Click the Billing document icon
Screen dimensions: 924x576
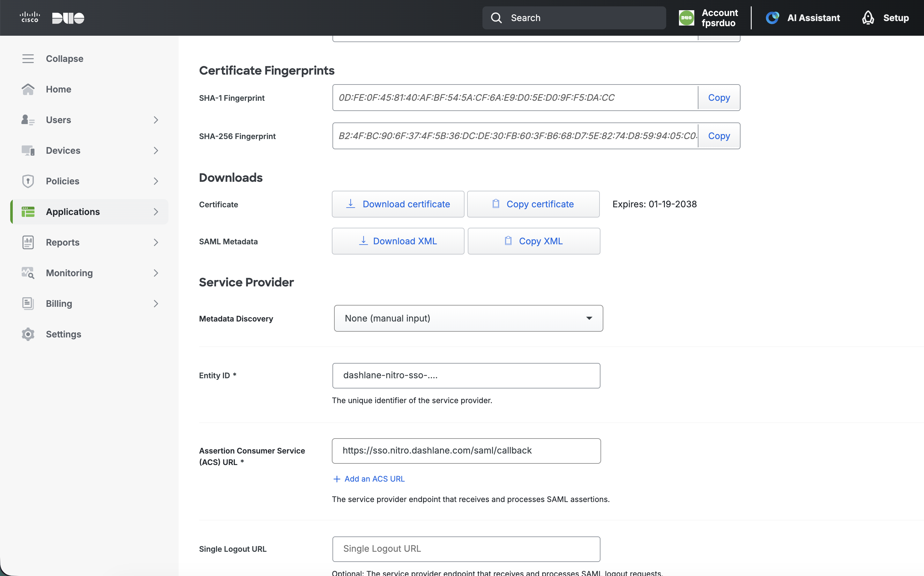pos(28,304)
